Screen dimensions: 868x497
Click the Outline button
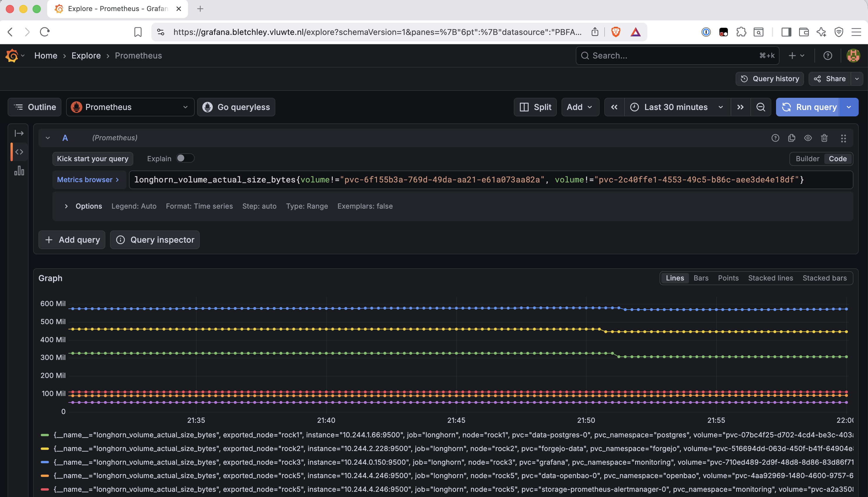tap(34, 107)
